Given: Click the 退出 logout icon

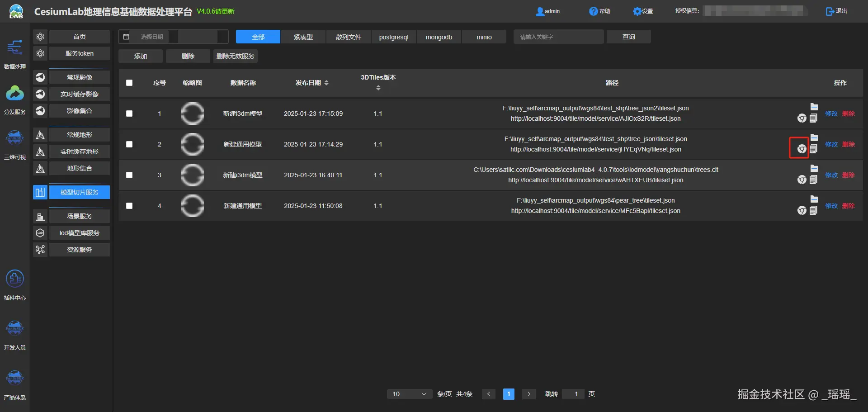Looking at the screenshot, I should 830,11.
